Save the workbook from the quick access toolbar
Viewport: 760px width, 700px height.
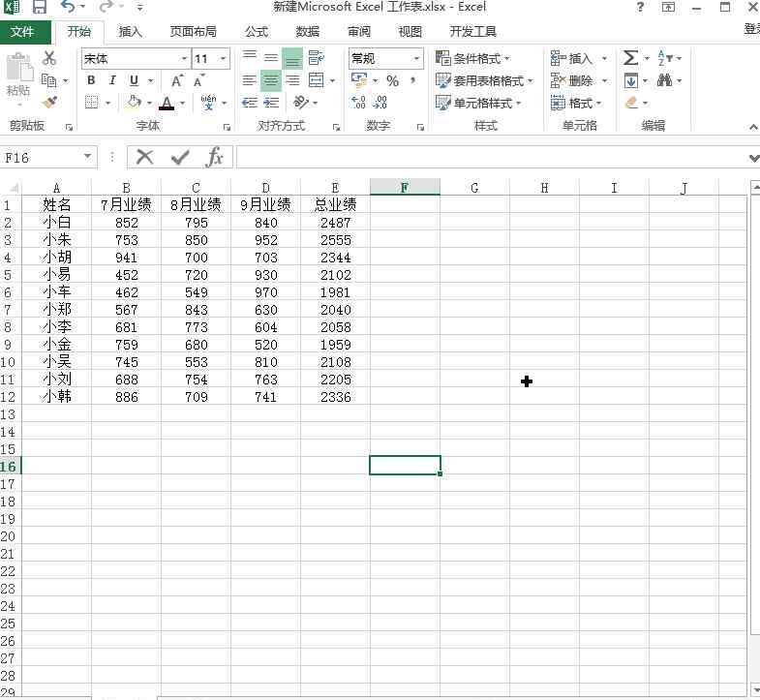point(40,8)
